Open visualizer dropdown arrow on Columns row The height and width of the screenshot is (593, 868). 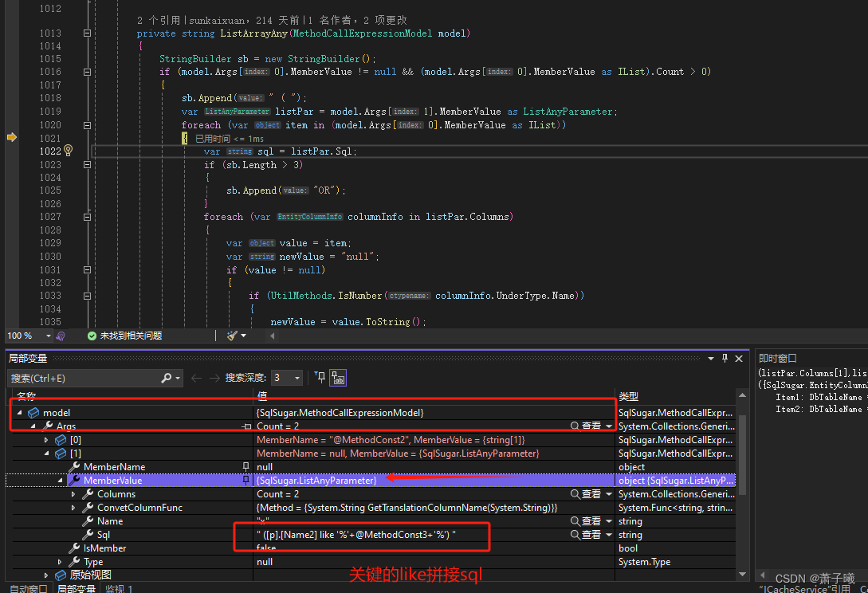pyautogui.click(x=609, y=494)
